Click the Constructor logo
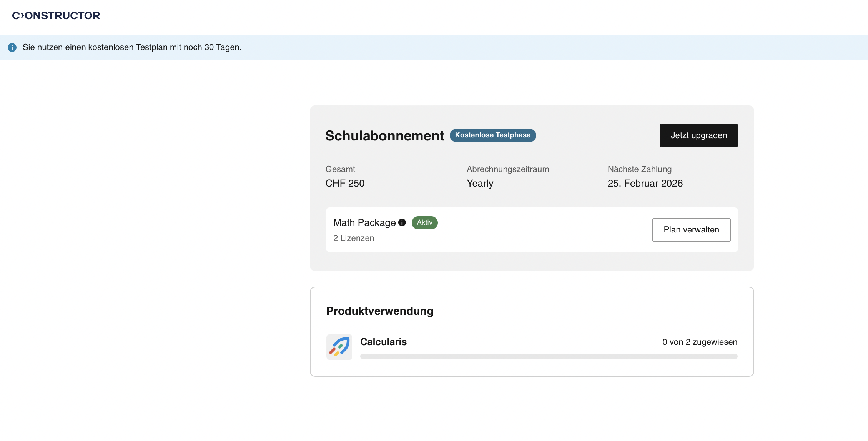The width and height of the screenshot is (868, 441). click(56, 15)
